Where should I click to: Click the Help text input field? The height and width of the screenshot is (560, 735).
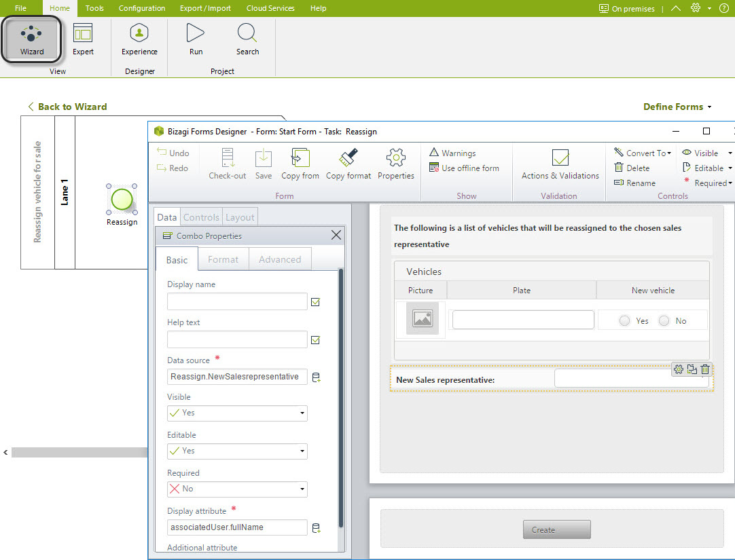pos(237,339)
